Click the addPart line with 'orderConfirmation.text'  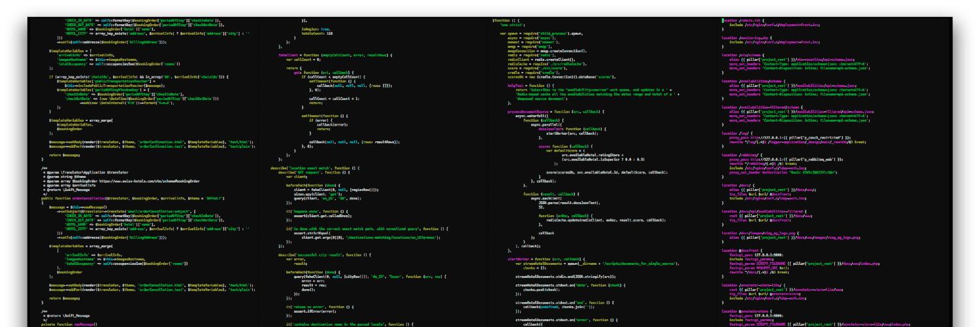click(x=152, y=146)
